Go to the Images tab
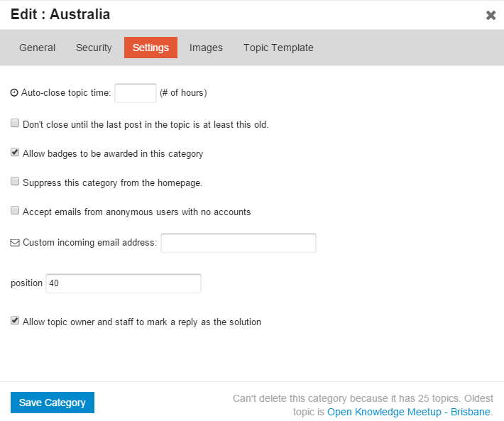The height and width of the screenshot is (421, 504). (206, 48)
